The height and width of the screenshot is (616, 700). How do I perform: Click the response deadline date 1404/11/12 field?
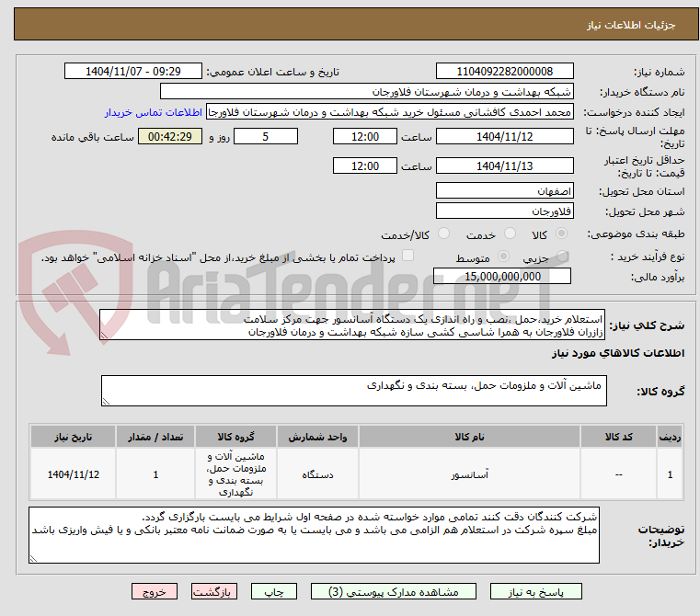[x=504, y=137]
